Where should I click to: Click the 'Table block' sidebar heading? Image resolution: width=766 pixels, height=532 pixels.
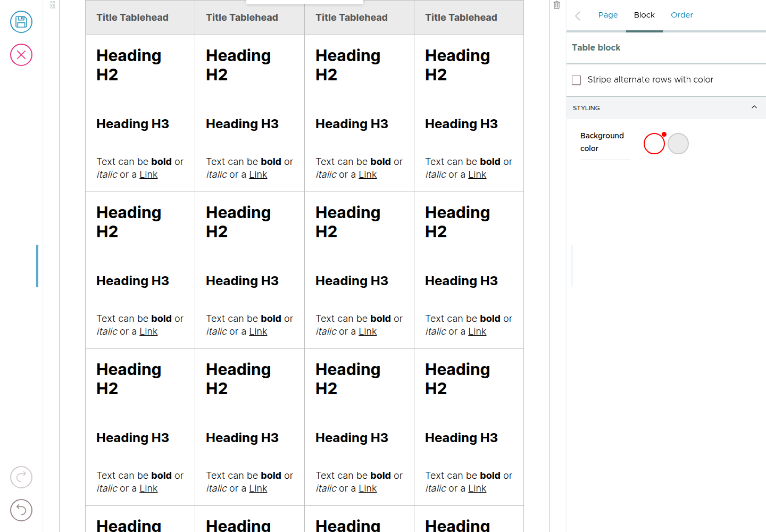coord(596,47)
